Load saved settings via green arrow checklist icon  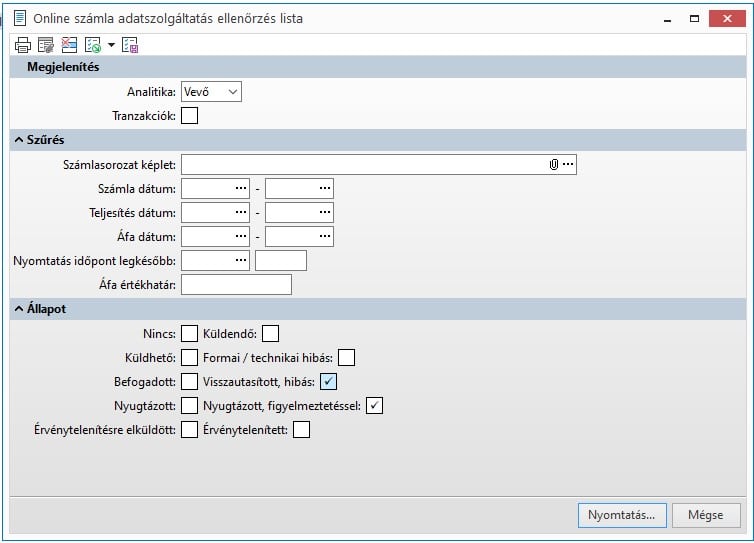point(92,45)
